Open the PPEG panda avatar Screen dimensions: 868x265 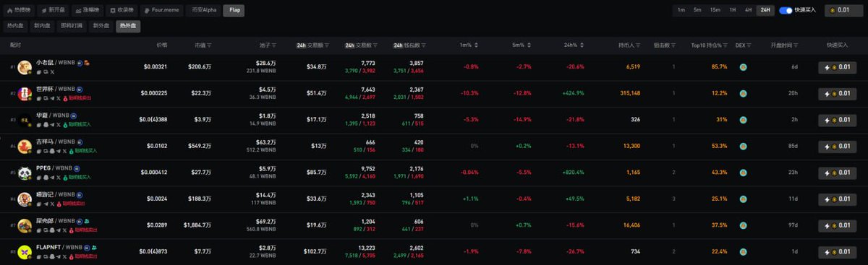(24, 173)
